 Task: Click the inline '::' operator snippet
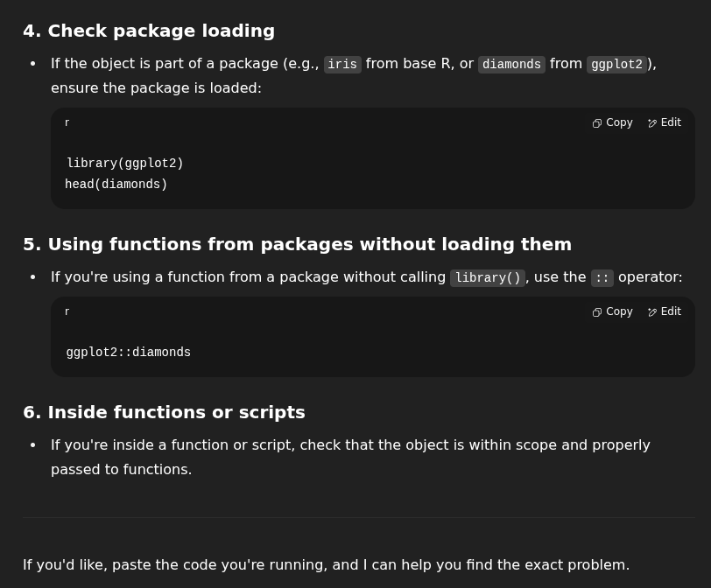click(602, 278)
